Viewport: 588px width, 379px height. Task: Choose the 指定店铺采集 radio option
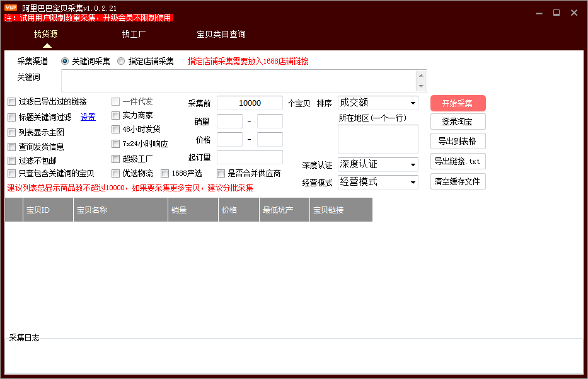tap(121, 61)
